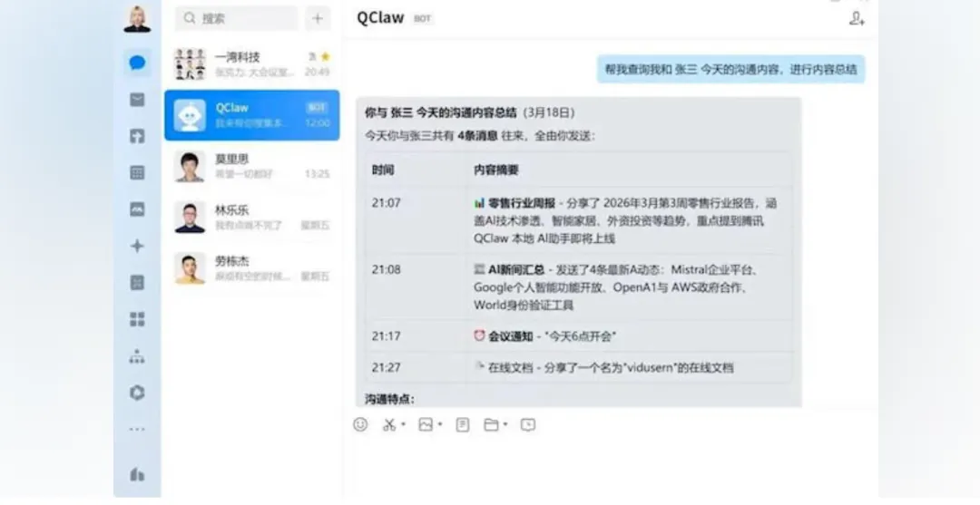Click the 4条消息 bold text
Screen dimensions: 980x505
click(478, 136)
